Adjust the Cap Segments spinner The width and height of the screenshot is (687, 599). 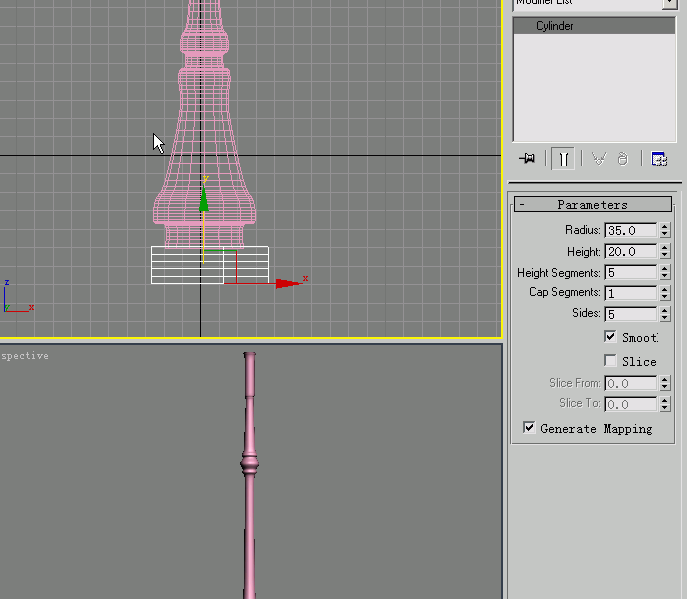665,293
